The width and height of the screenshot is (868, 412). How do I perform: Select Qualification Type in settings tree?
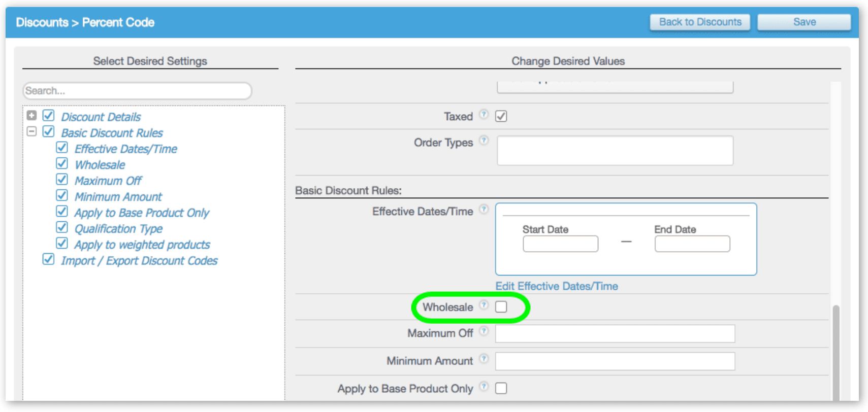[119, 229]
